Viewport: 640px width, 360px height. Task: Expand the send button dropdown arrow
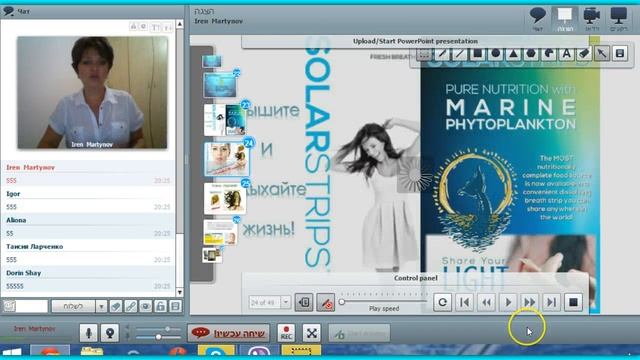pos(101,306)
